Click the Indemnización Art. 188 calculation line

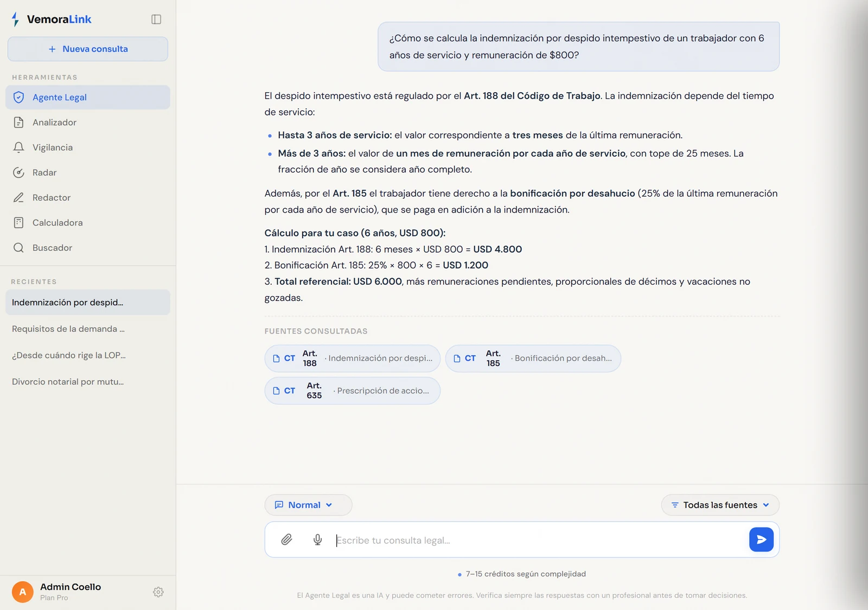coord(393,249)
